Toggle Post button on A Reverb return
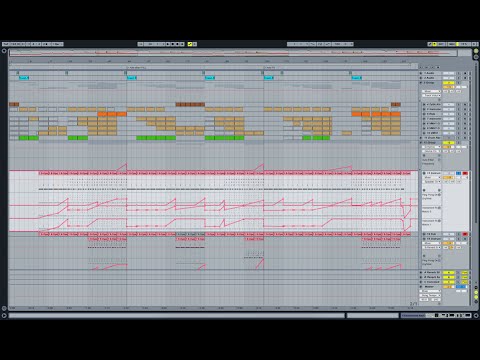This screenshot has height=360, width=480. [465, 273]
